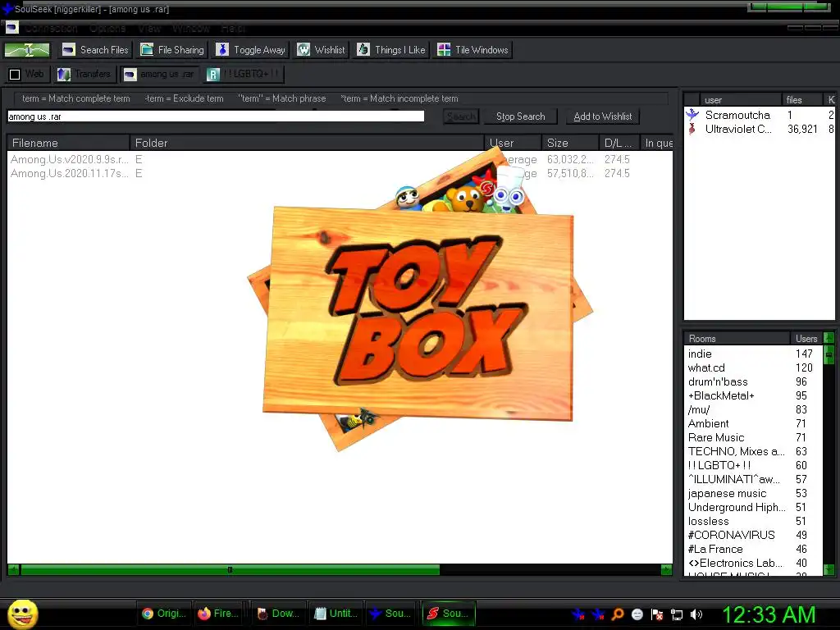Sort results by Filename column
Screen dimensions: 840x630
pyautogui.click(x=68, y=143)
